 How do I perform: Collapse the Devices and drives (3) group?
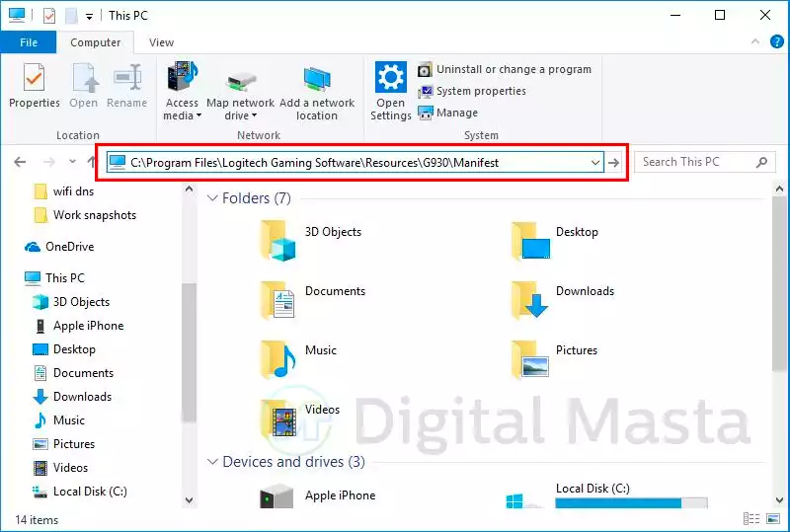(212, 462)
